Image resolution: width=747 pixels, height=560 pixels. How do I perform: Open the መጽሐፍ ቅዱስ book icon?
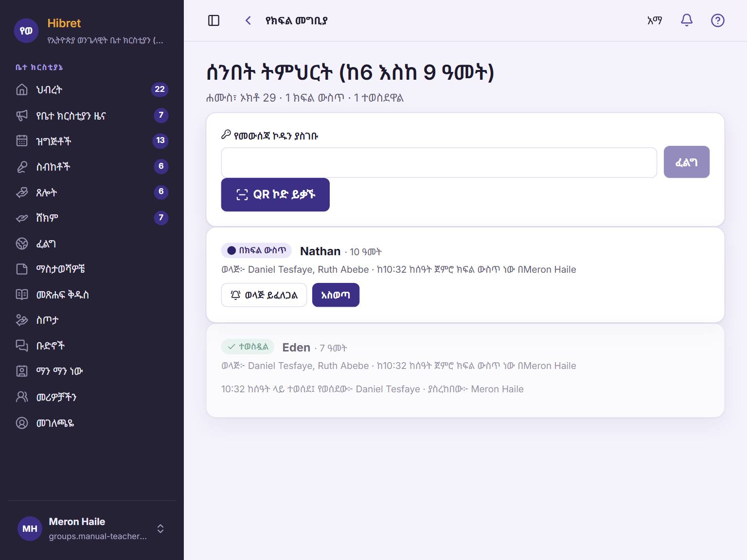[x=22, y=295]
